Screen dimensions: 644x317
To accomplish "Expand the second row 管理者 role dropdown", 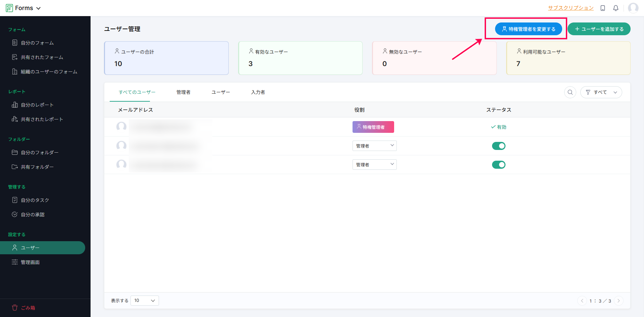I will tap(374, 146).
